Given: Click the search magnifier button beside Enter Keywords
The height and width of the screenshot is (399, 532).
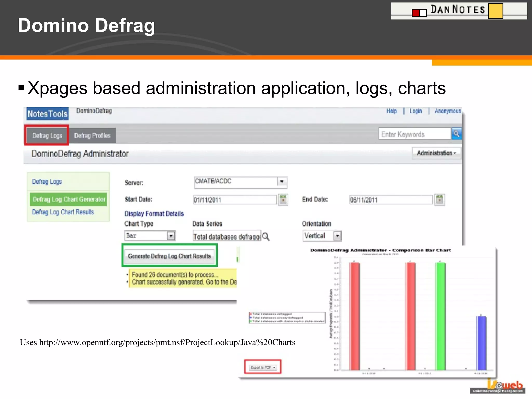Looking at the screenshot, I should click(x=456, y=134).
